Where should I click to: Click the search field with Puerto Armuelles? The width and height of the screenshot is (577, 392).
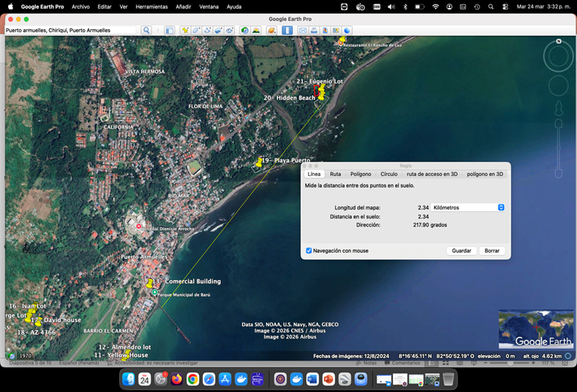71,30
